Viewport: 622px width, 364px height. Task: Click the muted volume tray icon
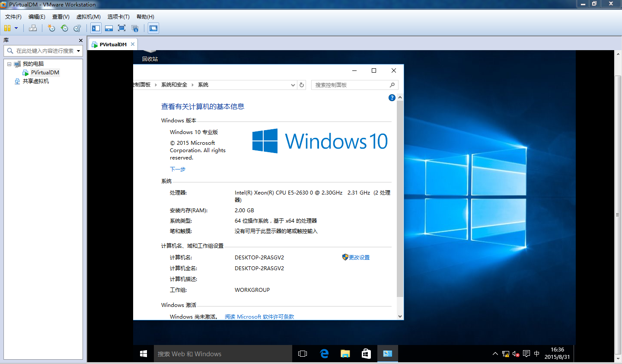tap(516, 354)
